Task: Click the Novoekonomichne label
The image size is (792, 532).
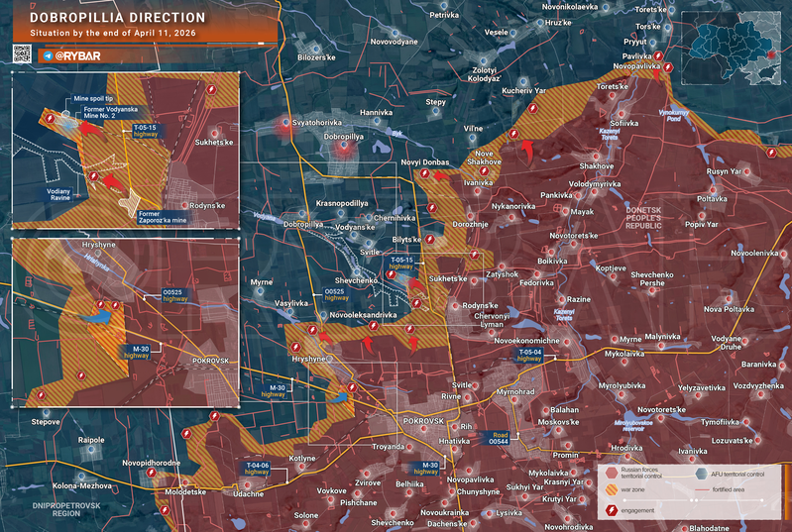Action: point(526,341)
